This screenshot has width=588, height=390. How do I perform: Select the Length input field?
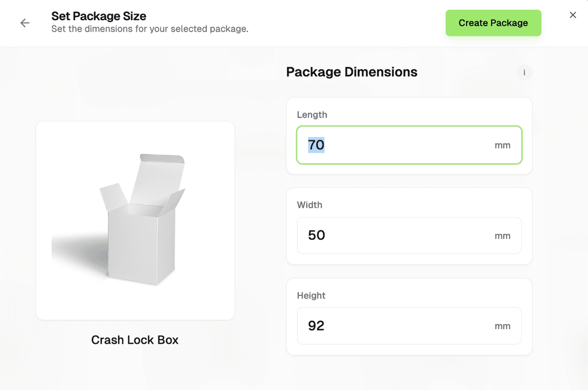coord(408,145)
